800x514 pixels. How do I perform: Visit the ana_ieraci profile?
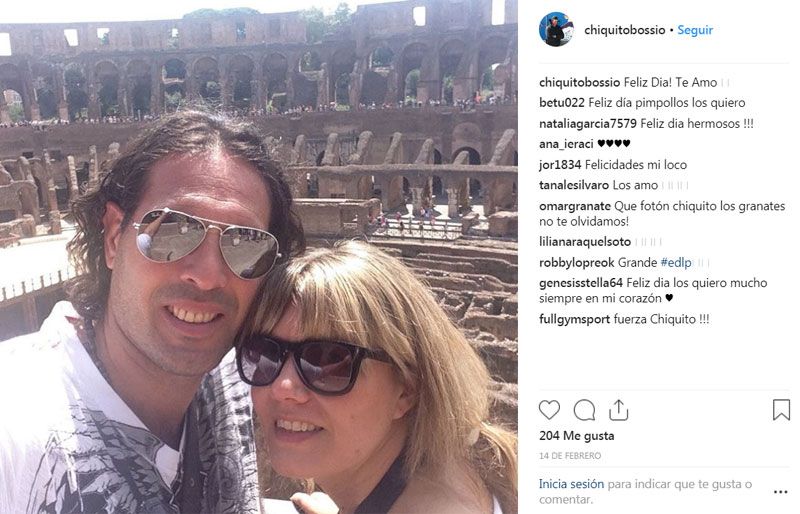566,144
